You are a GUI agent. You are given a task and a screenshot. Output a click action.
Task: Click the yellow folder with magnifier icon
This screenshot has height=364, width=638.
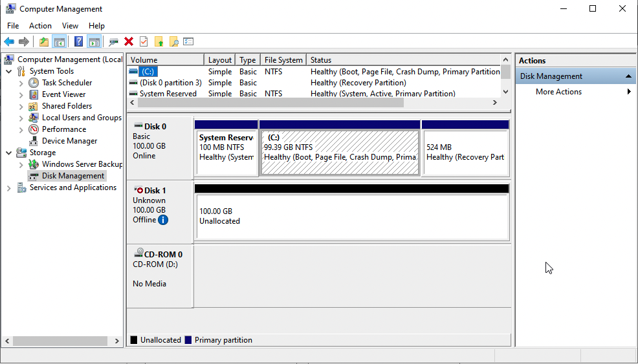coord(174,41)
